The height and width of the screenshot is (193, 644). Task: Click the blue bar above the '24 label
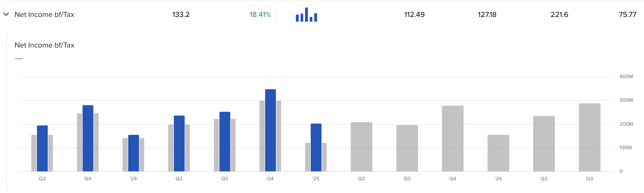134,153
